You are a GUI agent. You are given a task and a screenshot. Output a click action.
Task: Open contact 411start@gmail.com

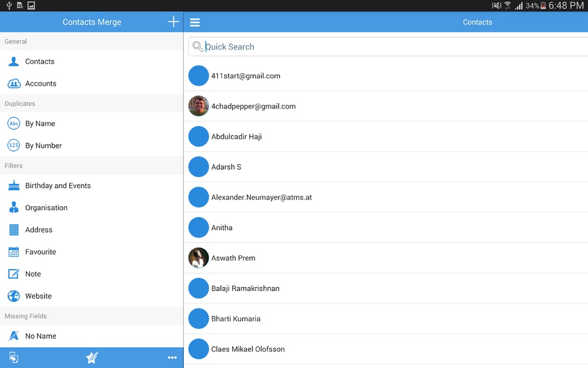point(386,76)
